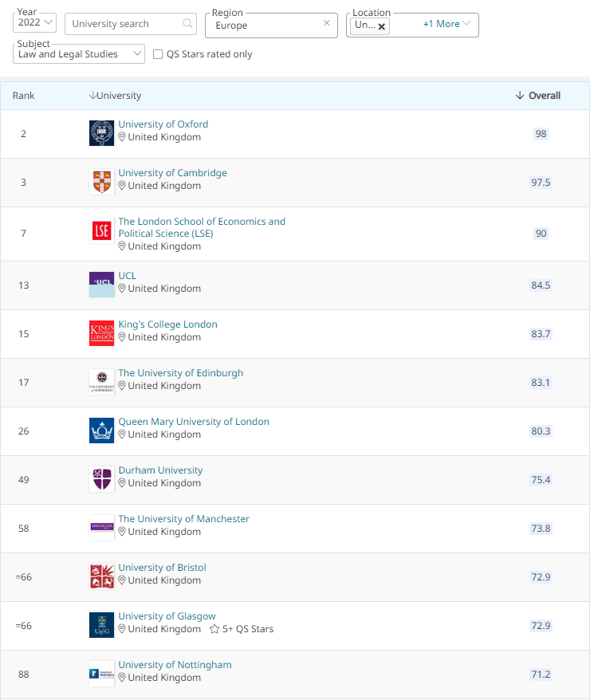Expand the Subject Law and Legal Studies dropdown
Viewport: 590px width, 700px height.
79,54
